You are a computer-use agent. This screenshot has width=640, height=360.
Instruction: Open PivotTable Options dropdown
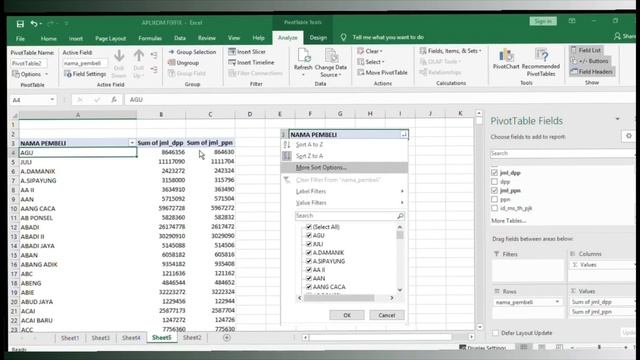click(x=47, y=74)
